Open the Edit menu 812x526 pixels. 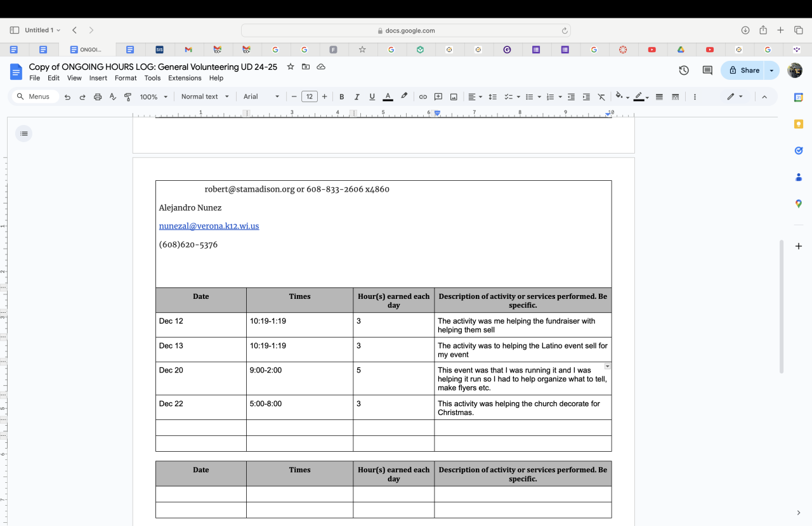click(53, 78)
